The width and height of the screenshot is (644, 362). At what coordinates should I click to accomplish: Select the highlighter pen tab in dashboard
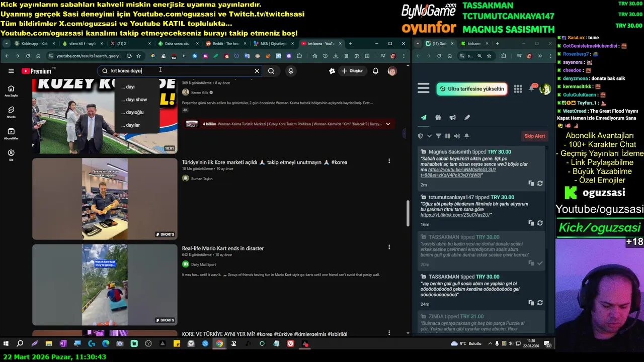(467, 118)
